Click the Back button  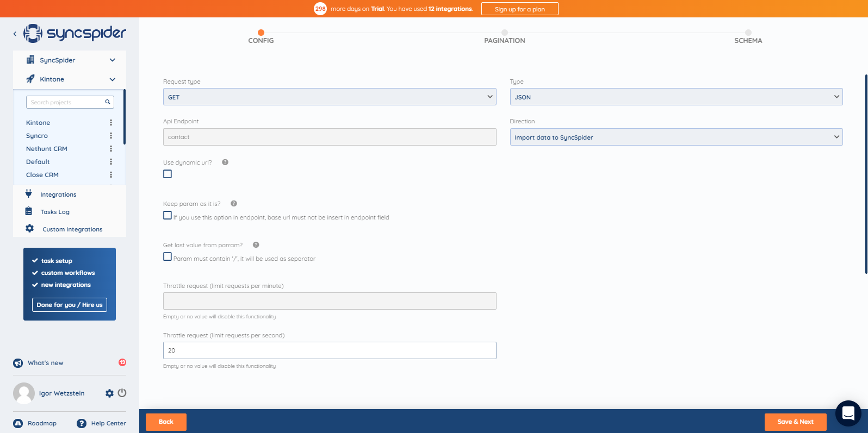166,422
